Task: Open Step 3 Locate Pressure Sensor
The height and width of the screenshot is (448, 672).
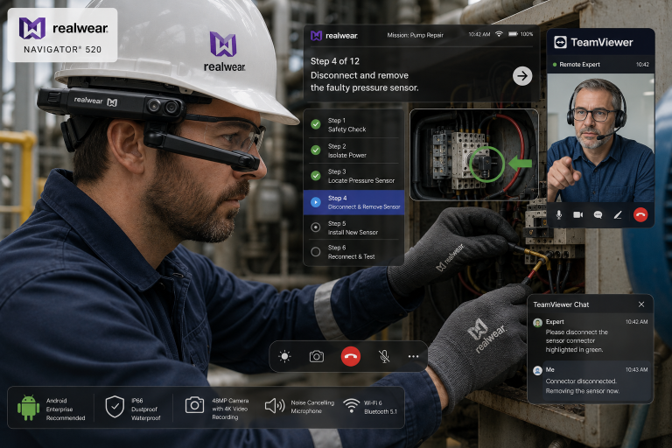Action: point(354,176)
